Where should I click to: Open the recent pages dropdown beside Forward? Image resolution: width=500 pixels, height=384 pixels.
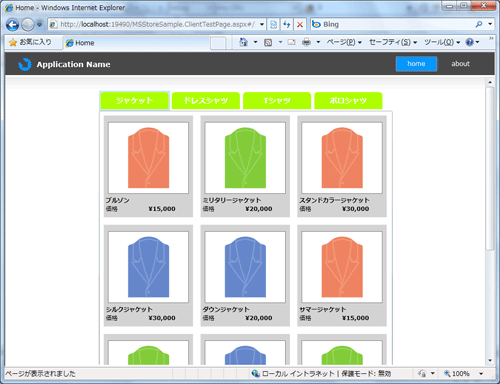click(x=40, y=24)
